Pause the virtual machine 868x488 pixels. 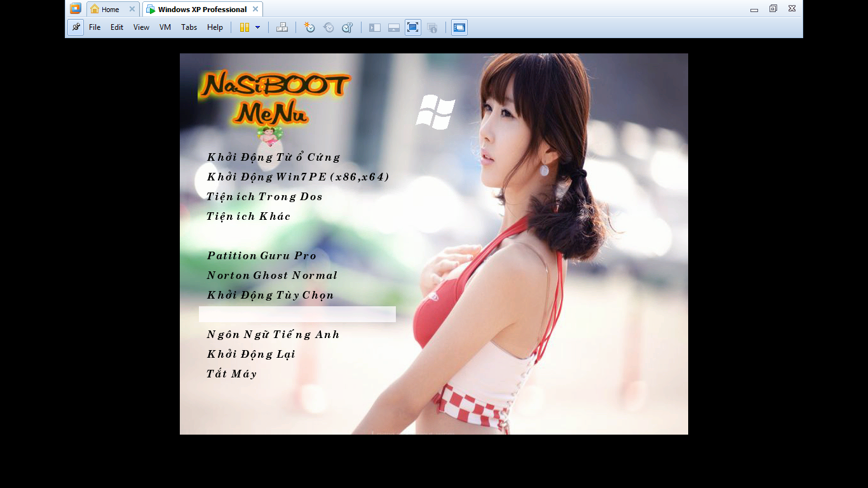[245, 27]
